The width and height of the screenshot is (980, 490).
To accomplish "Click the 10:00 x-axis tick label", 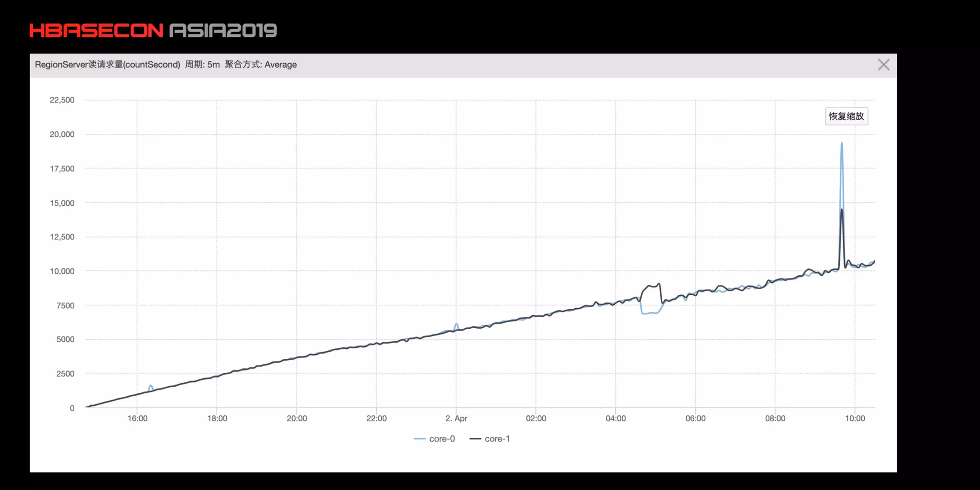I will 855,418.
